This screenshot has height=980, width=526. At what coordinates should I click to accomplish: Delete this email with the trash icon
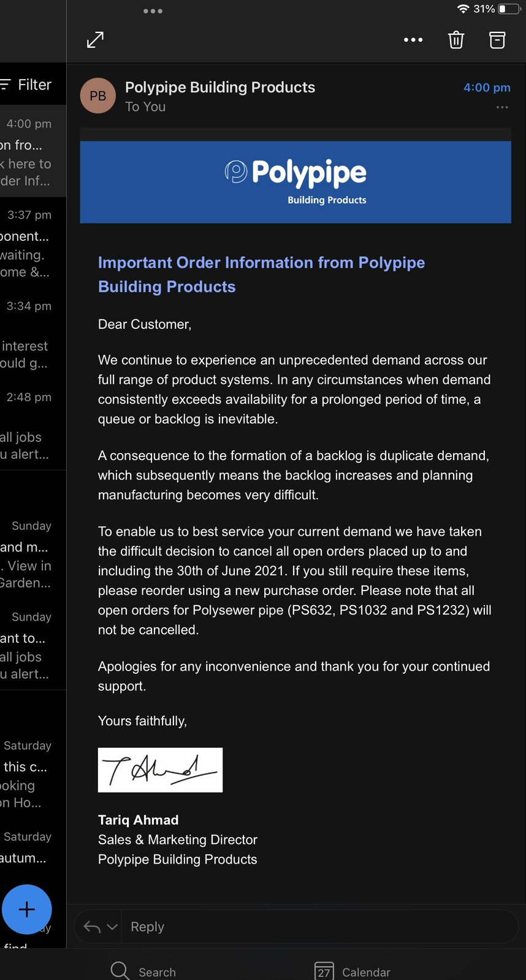pyautogui.click(x=455, y=40)
